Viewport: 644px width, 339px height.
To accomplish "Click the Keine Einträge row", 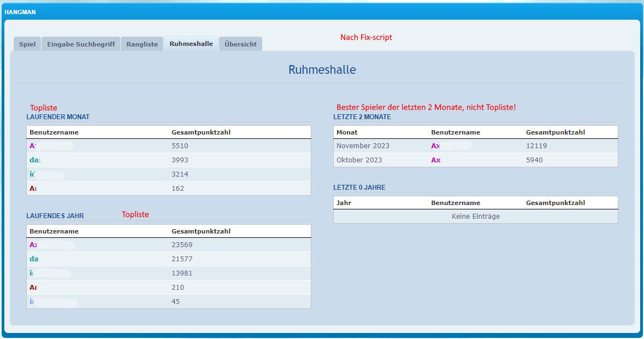I will pyautogui.click(x=475, y=217).
